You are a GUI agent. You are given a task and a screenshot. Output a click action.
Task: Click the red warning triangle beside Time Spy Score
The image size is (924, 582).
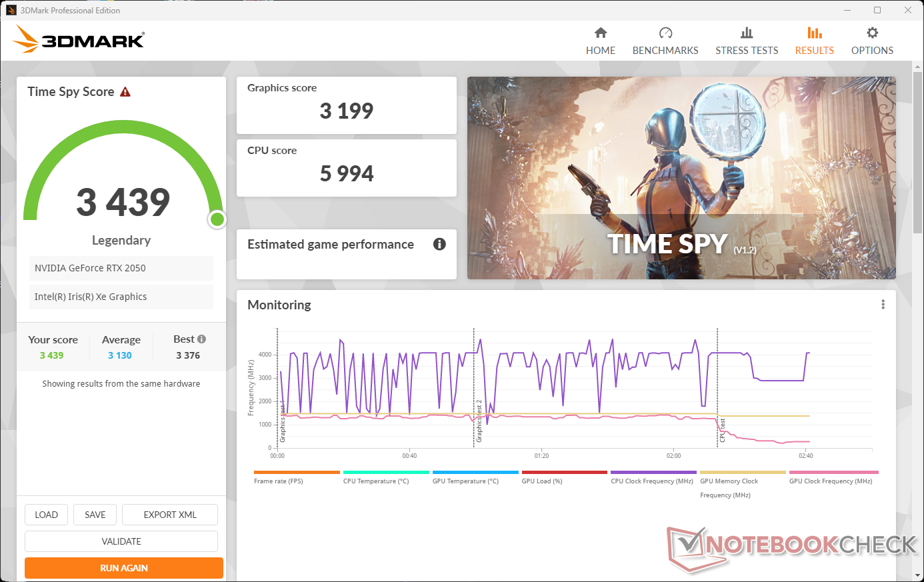125,92
